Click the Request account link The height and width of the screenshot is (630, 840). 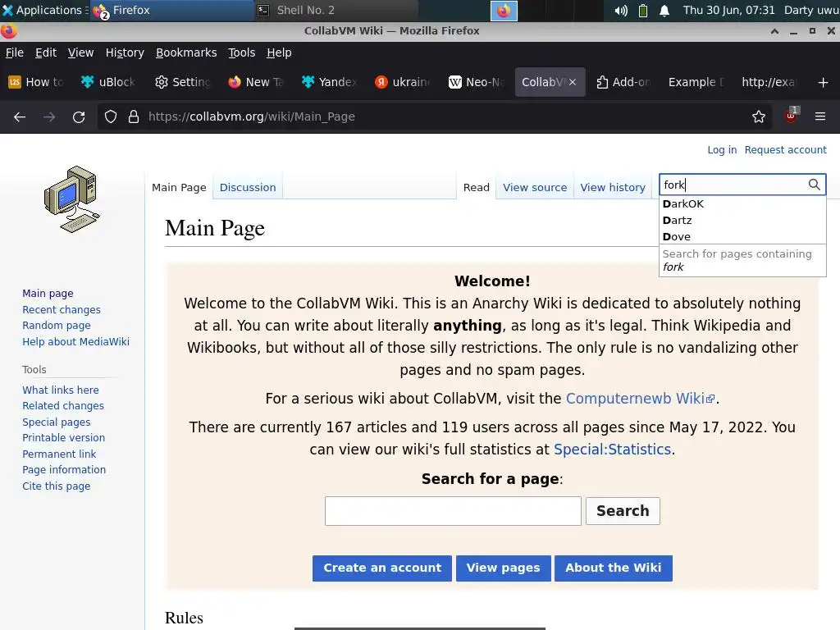click(x=785, y=150)
